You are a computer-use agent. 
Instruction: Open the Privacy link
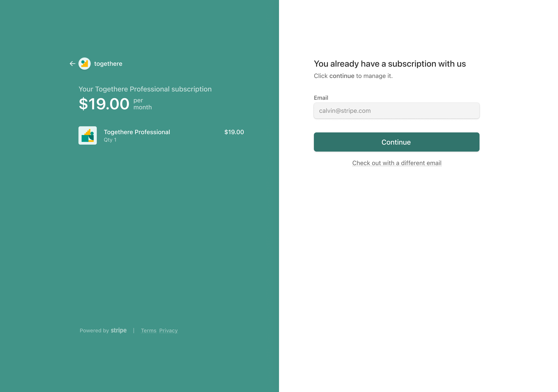coord(168,331)
